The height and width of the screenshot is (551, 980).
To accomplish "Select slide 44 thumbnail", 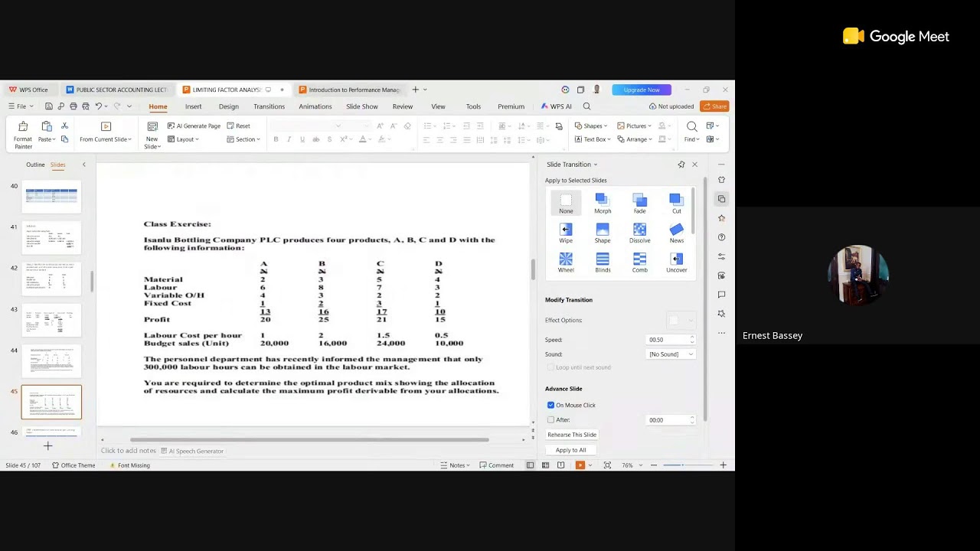I will click(x=51, y=361).
